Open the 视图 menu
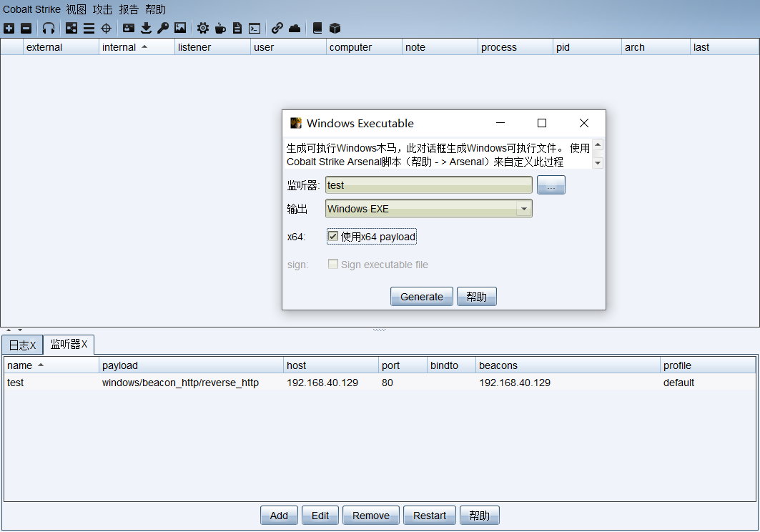 tap(76, 9)
